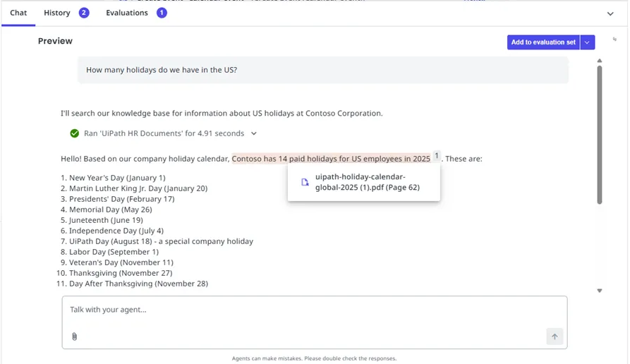The image size is (630, 364).
Task: Click the Evaluations count badge showing 1
Action: point(162,13)
